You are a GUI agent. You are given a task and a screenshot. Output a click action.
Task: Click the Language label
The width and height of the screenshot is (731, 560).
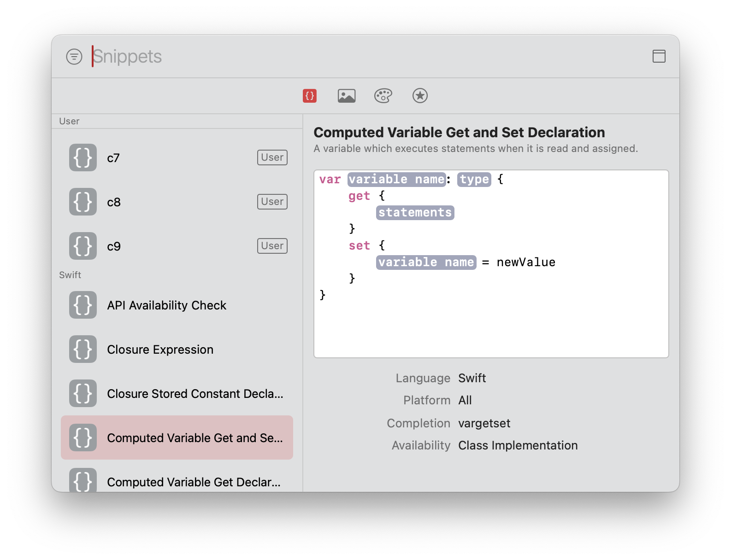point(423,378)
